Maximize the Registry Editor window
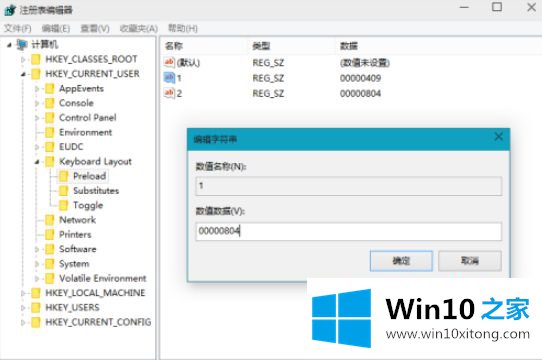Image resolution: width=542 pixels, height=360 pixels. (x=497, y=7)
